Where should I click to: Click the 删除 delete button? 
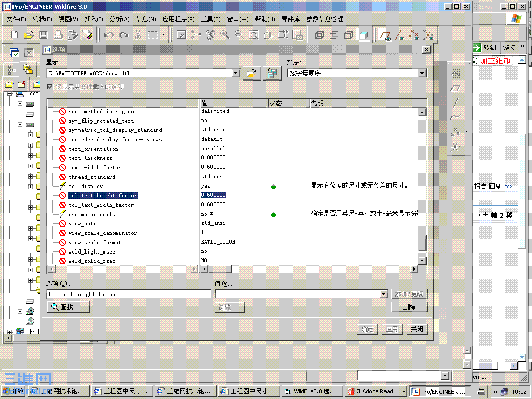click(409, 307)
